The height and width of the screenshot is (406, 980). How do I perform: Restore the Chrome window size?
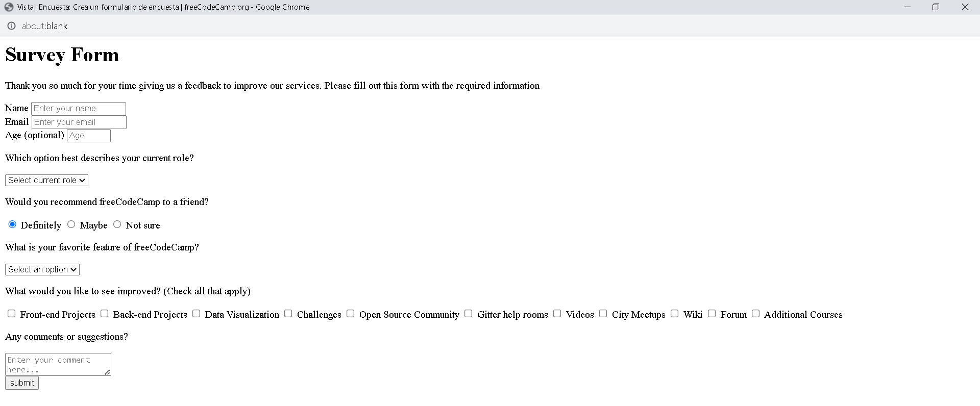coord(936,7)
